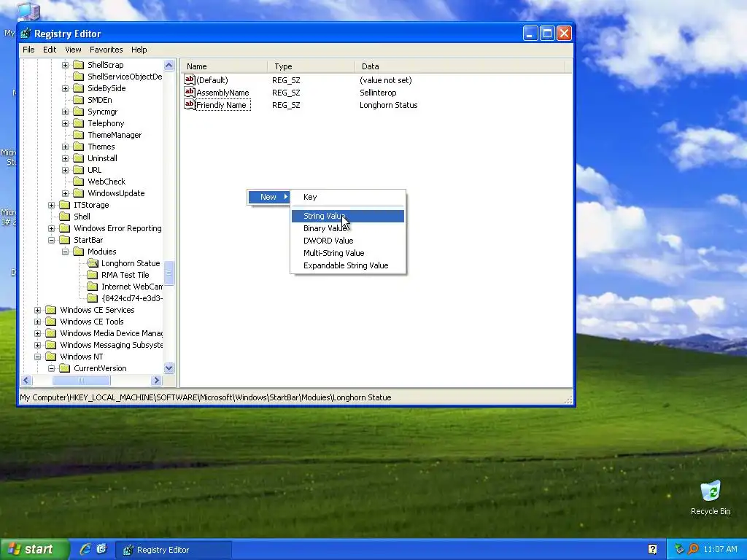Screen dimensions: 747x560
Task: Click the Internet WebCam folder icon
Action: coord(93,287)
